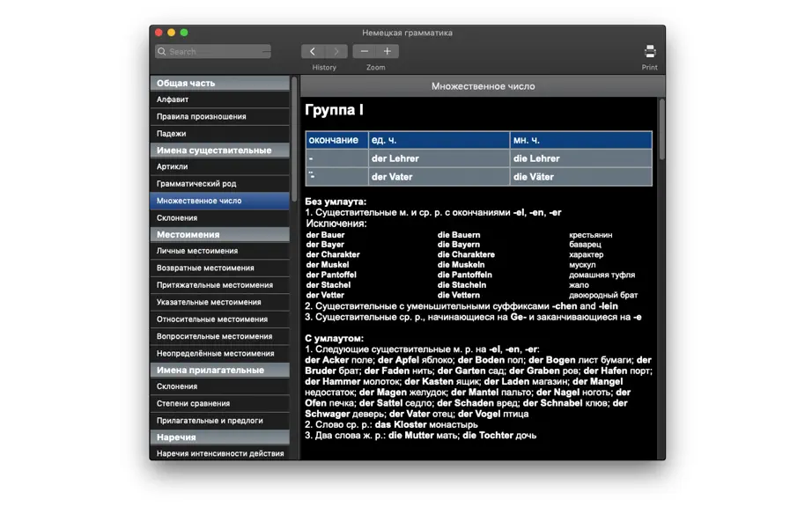Screen dimensions: 812x507
Task: Click die Vettern in exceptions list
Action: (459, 295)
